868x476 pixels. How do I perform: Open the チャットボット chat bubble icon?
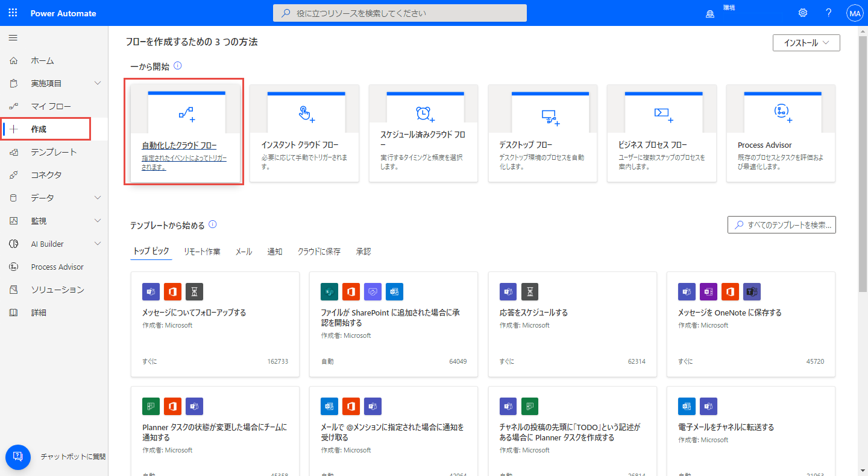(18, 457)
